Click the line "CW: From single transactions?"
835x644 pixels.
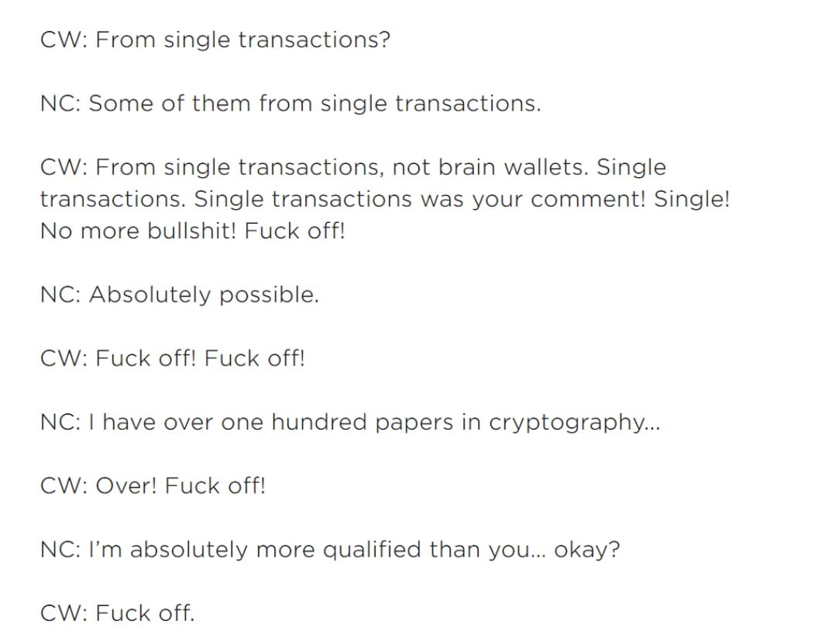click(215, 39)
